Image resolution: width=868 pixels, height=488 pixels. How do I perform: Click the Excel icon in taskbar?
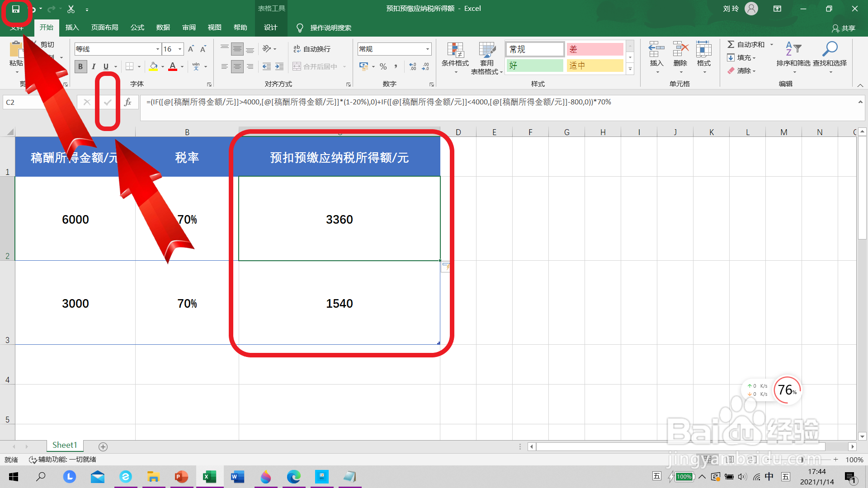209,476
